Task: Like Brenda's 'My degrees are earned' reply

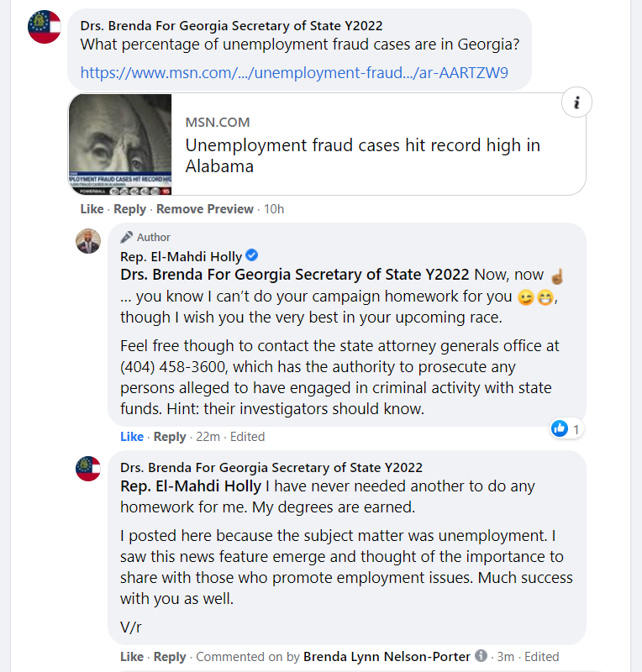Action: [132, 657]
